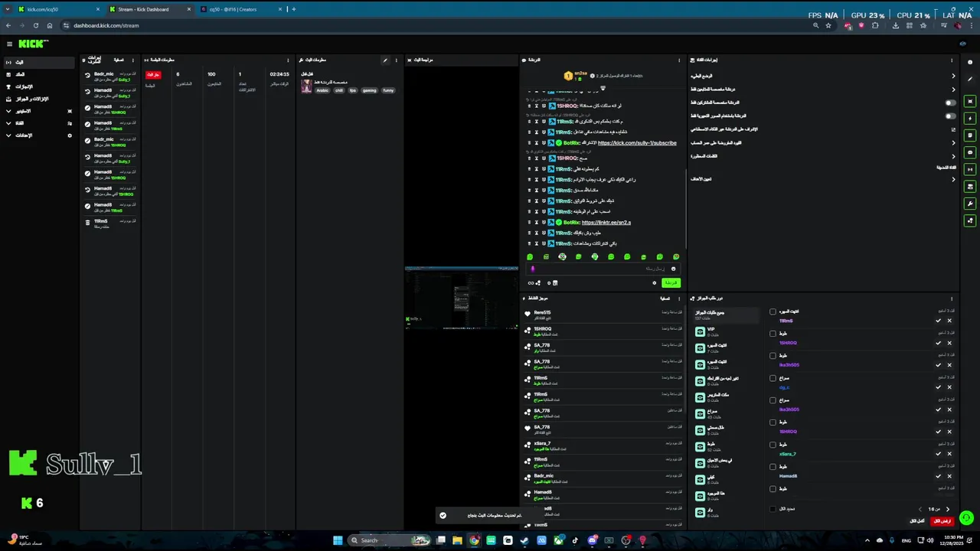
Task: Open the channel actions panel three-dot menu
Action: (952, 60)
